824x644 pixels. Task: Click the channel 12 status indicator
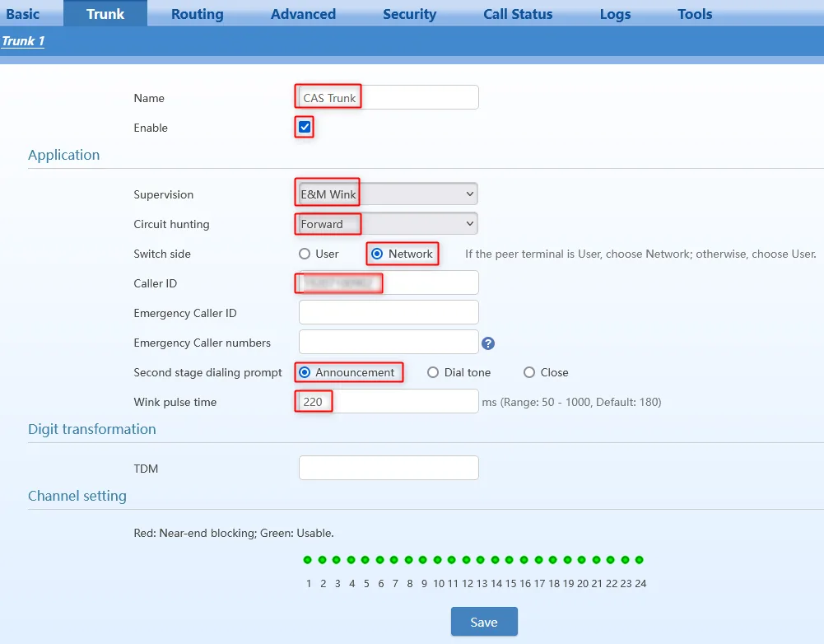[x=466, y=560]
